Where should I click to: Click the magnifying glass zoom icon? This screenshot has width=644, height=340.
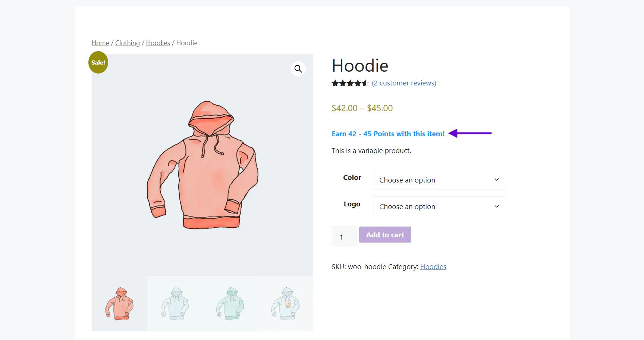(x=298, y=69)
